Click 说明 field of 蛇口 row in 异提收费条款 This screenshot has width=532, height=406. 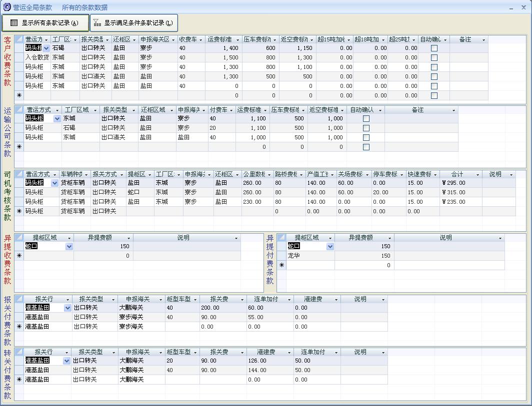(186, 246)
